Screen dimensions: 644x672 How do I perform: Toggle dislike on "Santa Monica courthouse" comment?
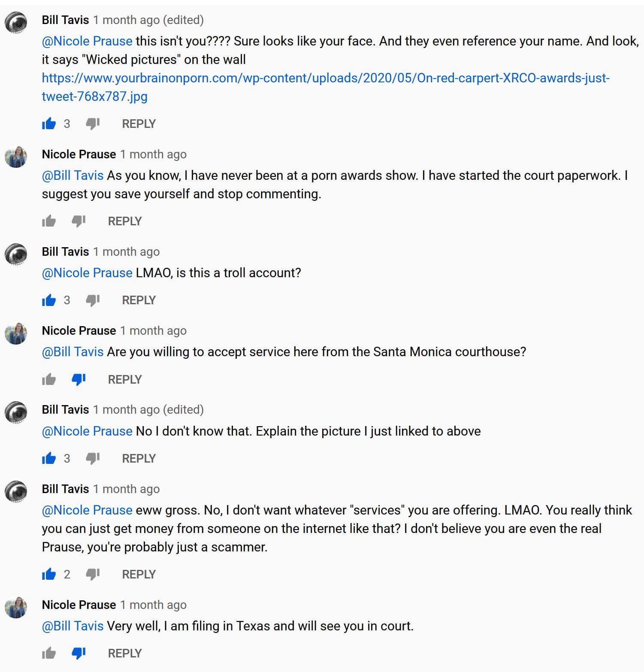tap(79, 380)
